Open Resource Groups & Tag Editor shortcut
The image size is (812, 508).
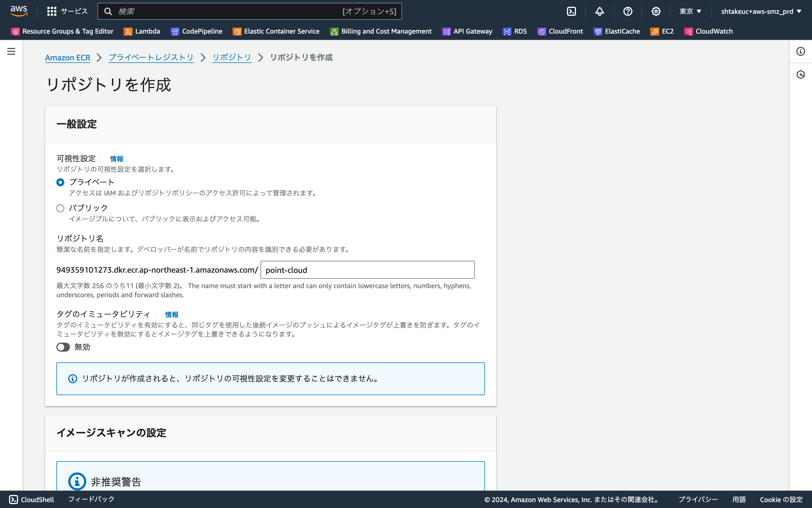62,31
